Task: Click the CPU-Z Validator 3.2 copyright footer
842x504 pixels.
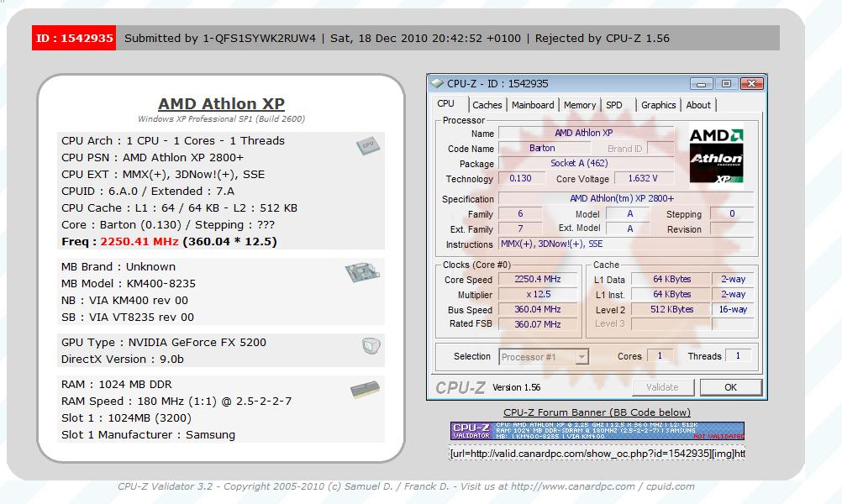Action: click(x=406, y=486)
